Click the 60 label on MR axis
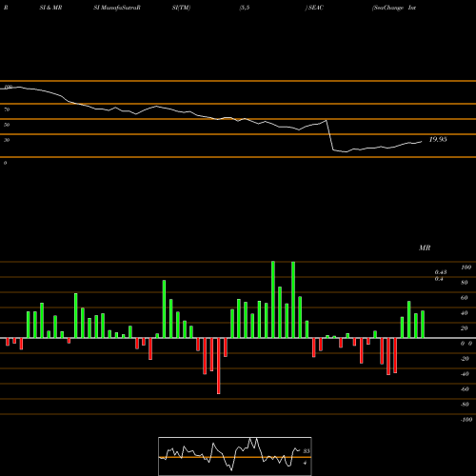Viewport: 476px width, 476px height. (465, 298)
